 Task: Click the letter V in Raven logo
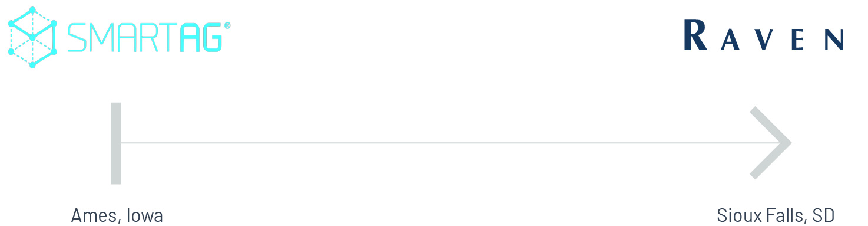point(763,40)
